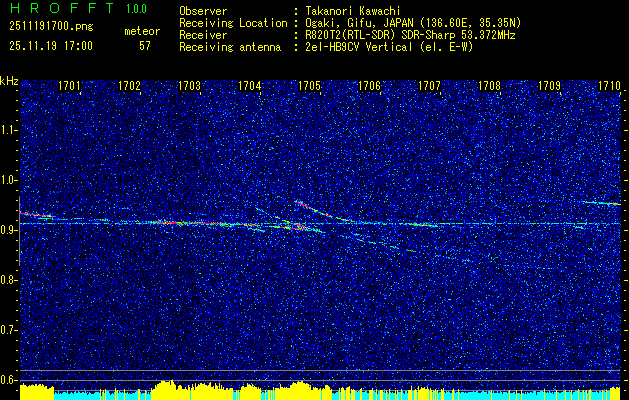Click the 0.8 kHz axis label

tap(8, 280)
